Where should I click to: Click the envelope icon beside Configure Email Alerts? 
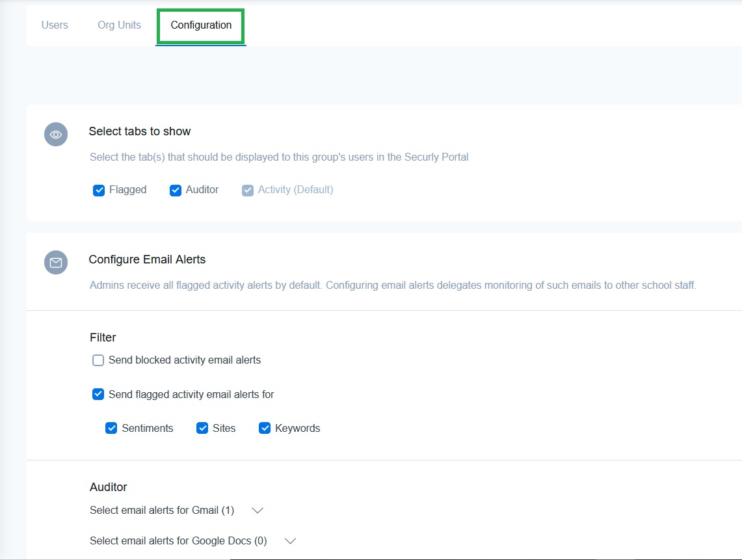pos(56,262)
